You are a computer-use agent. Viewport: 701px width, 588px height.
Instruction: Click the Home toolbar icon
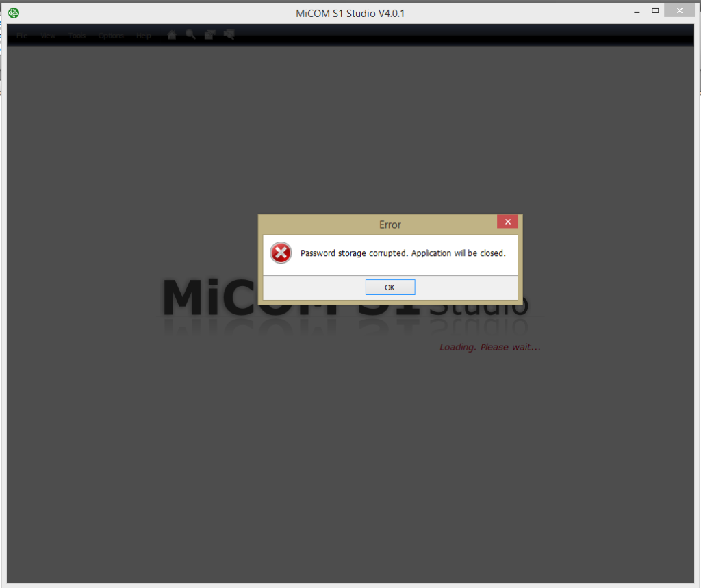click(x=172, y=35)
